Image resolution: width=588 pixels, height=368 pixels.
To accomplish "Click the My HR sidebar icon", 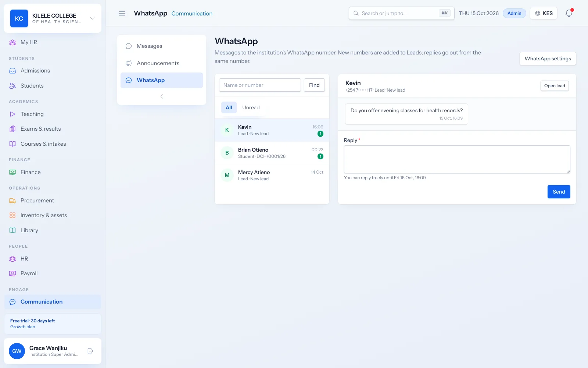I will click(12, 42).
